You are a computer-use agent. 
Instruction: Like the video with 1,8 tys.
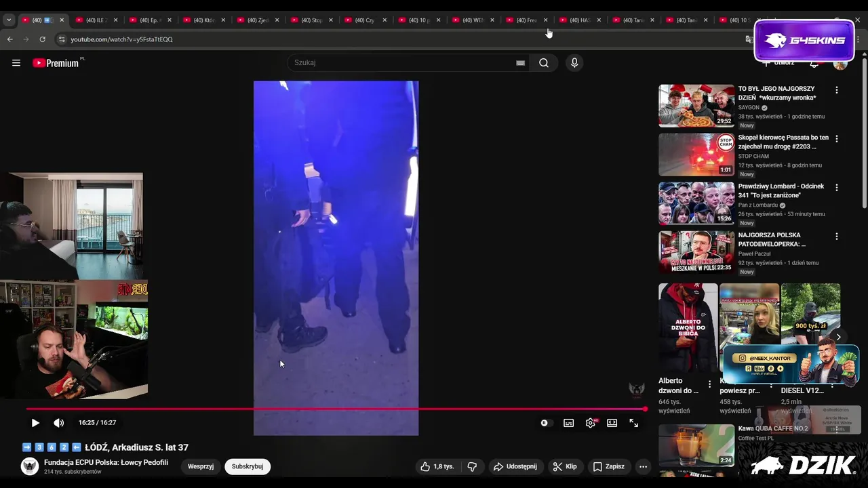(437, 466)
